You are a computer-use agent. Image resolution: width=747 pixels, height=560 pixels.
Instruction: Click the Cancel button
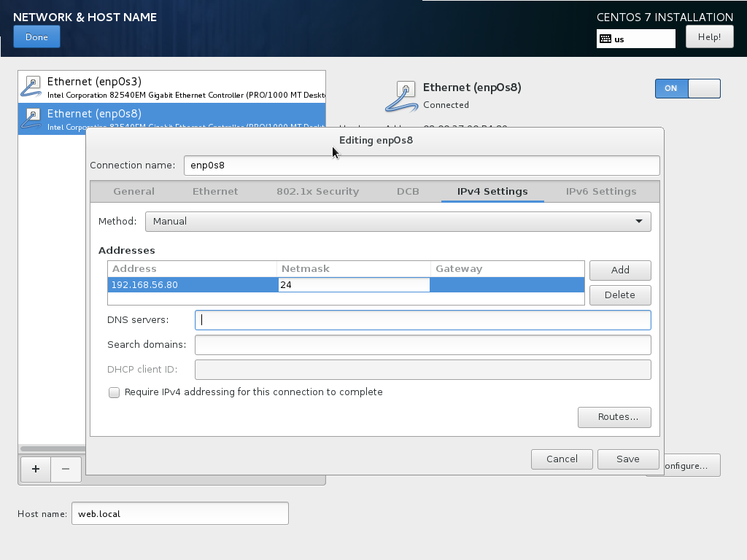[562, 459]
